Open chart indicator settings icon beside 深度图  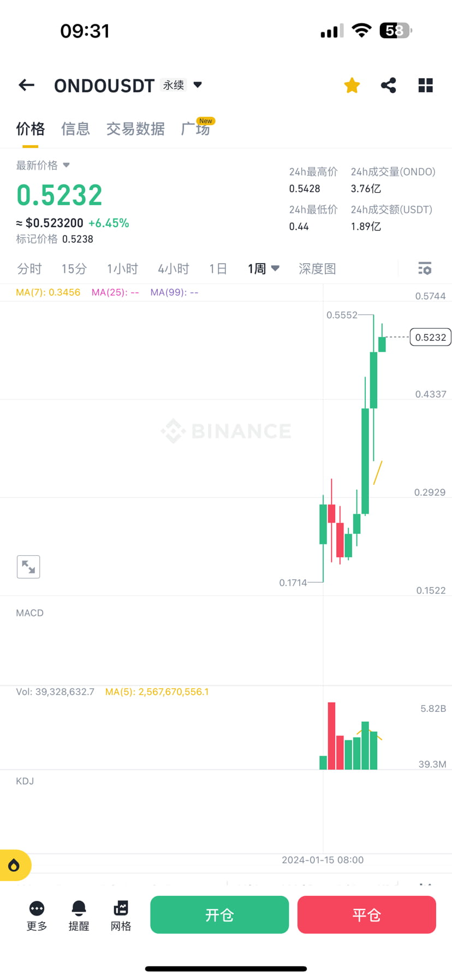coord(424,268)
